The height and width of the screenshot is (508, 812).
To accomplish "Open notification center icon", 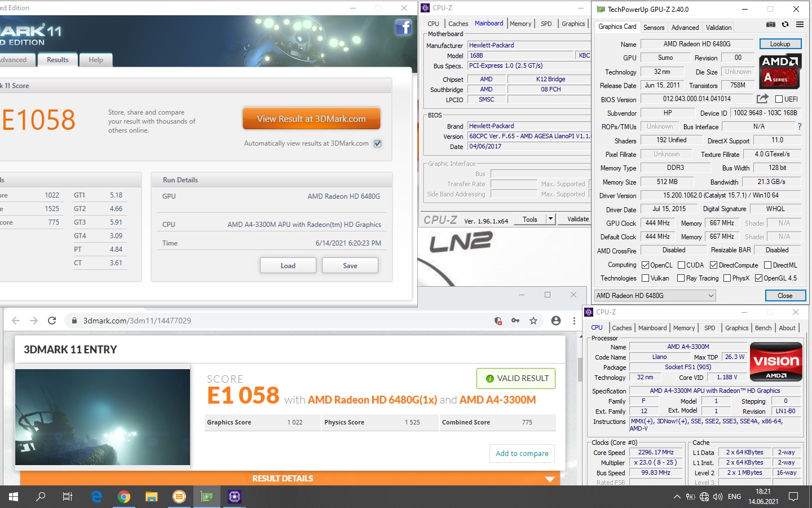I will point(793,497).
